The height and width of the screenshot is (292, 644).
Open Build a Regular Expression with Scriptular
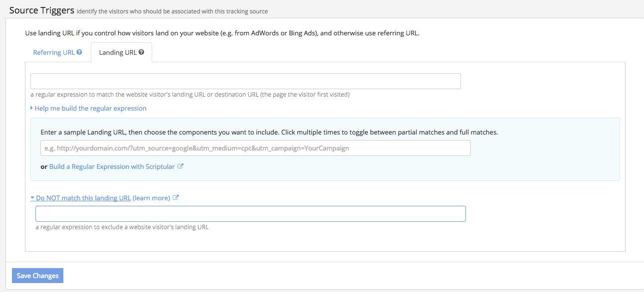tap(112, 166)
